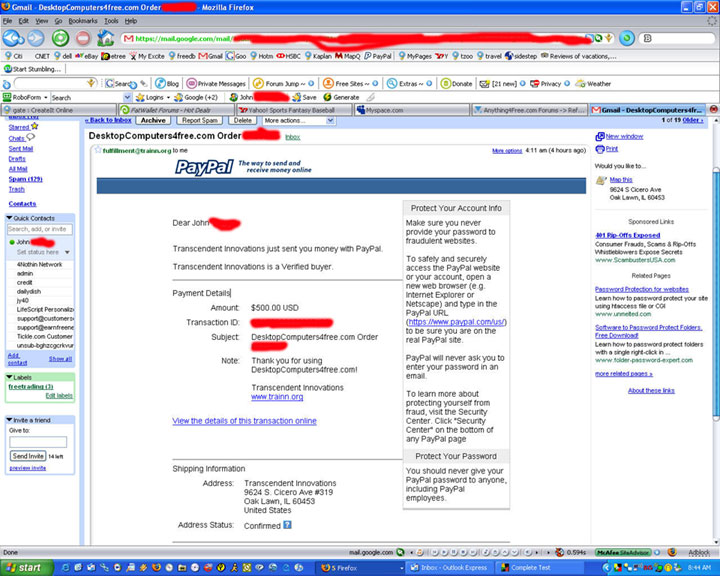Open the Tools menu

(x=111, y=21)
